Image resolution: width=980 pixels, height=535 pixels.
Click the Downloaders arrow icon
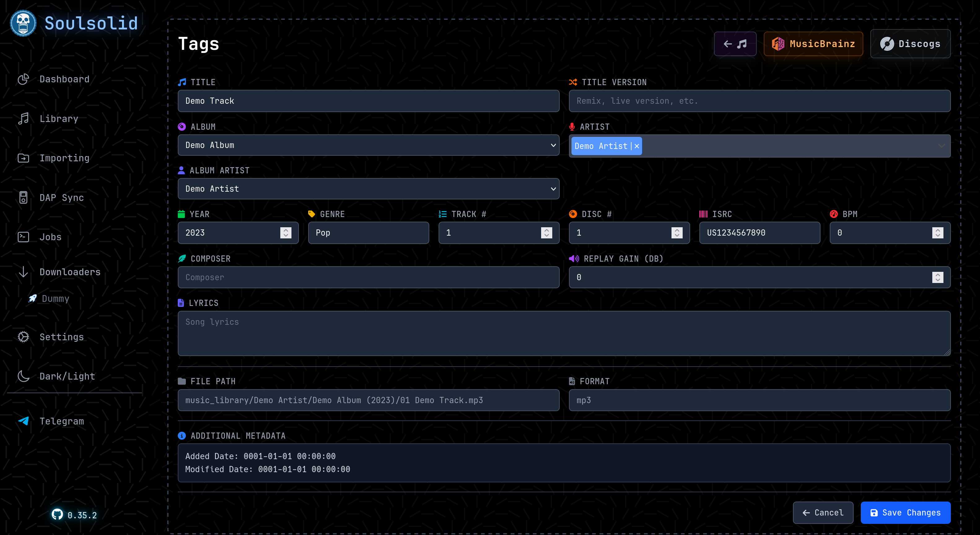coord(24,272)
